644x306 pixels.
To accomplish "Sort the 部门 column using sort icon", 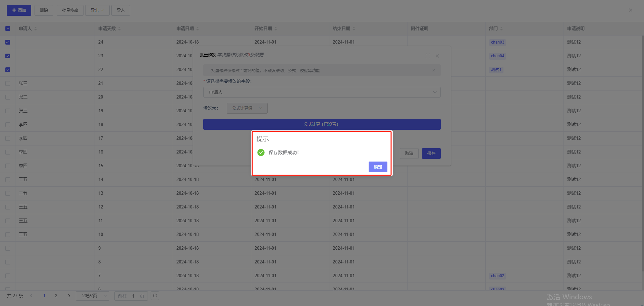I will click(501, 29).
